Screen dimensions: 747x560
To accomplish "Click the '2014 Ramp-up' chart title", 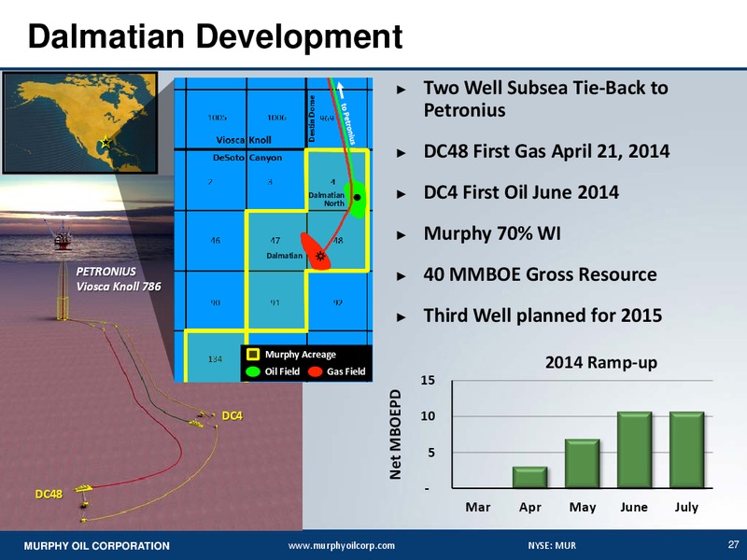I will click(x=601, y=362).
